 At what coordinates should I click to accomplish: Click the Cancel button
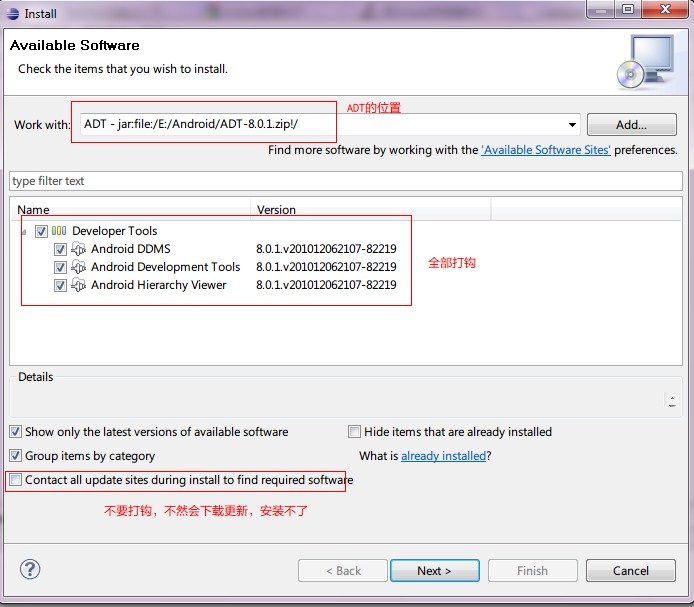click(631, 571)
